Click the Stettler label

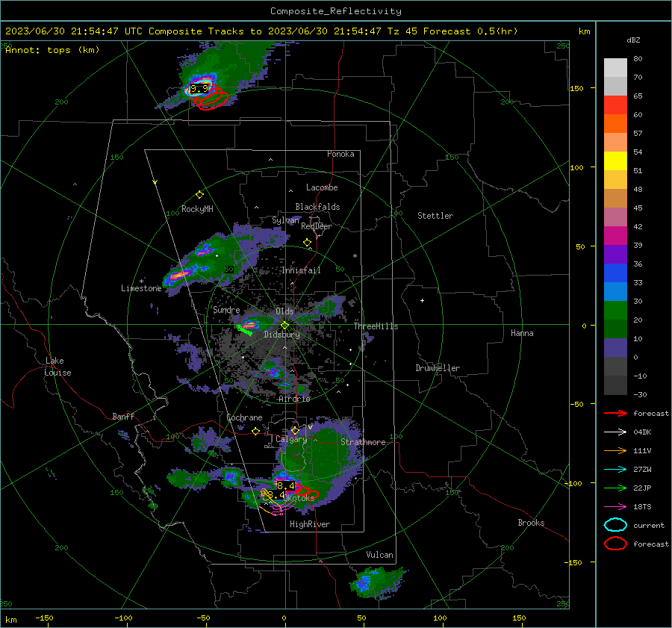coord(435,216)
